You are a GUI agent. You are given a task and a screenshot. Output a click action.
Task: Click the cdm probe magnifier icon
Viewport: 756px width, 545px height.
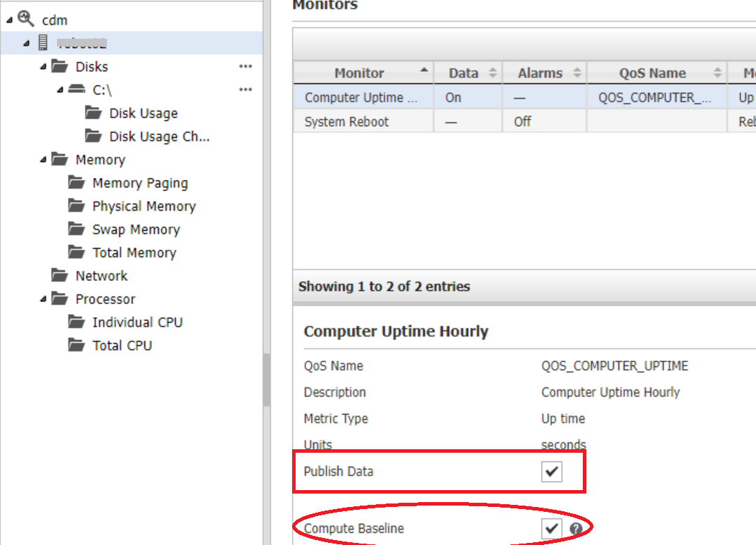[26, 19]
